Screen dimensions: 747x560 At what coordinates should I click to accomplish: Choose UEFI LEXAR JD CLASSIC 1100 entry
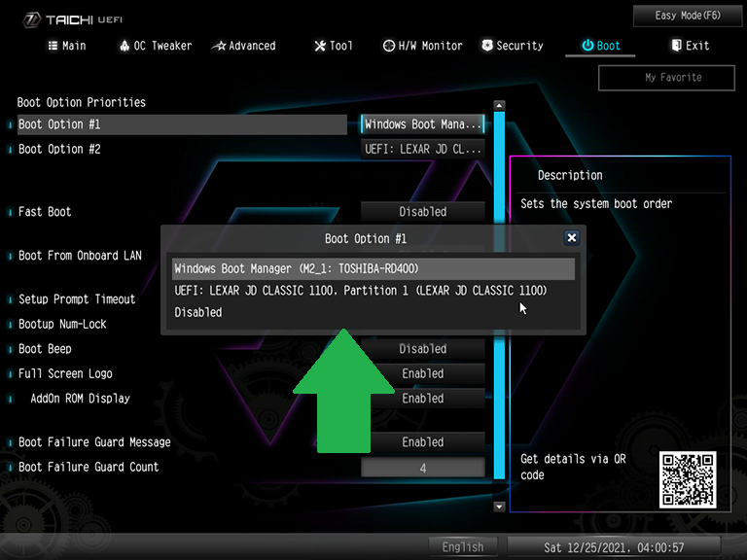tap(373, 291)
